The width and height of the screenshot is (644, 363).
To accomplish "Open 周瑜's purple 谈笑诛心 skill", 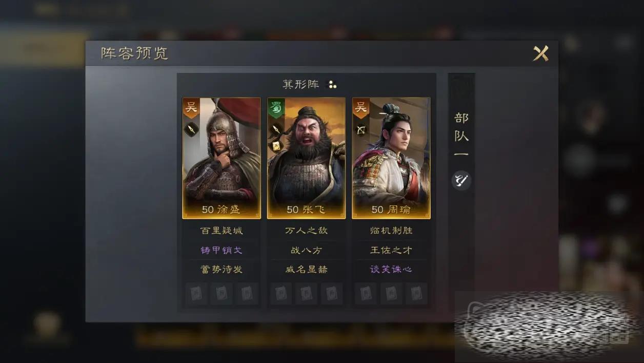I will click(391, 269).
